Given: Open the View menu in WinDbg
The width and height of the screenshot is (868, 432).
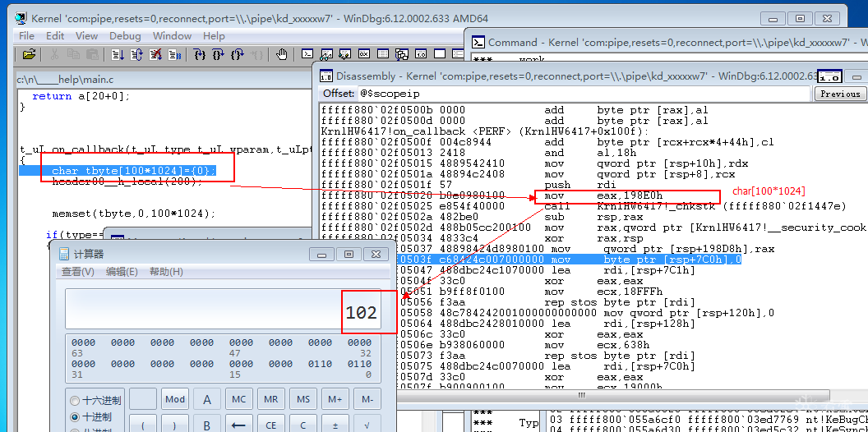Looking at the screenshot, I should point(86,36).
